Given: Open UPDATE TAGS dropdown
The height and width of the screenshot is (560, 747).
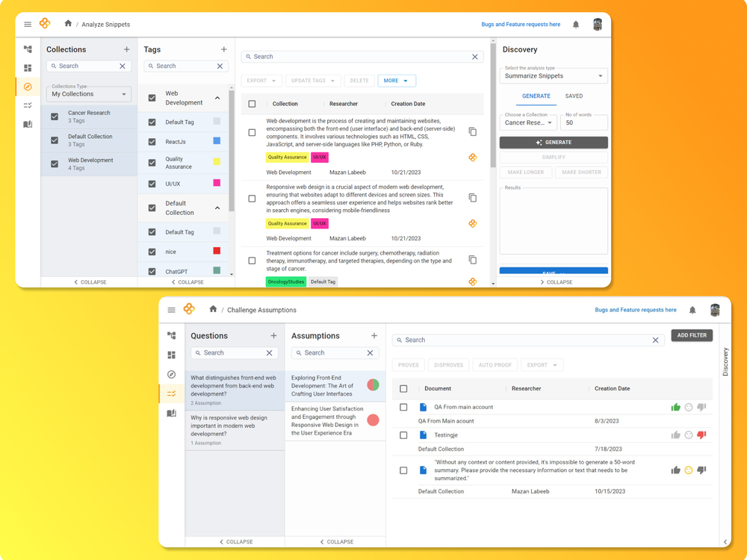Looking at the screenshot, I should 313,81.
